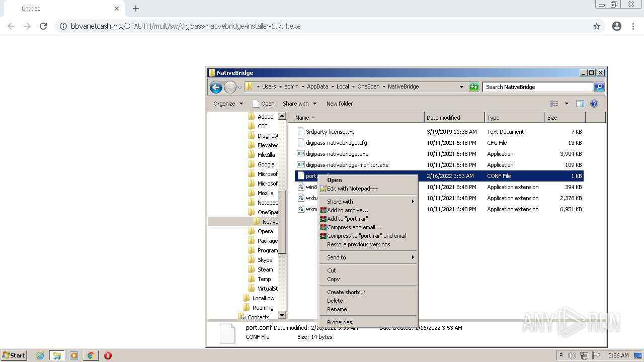This screenshot has width=644, height=362.
Task: Choose Create shortcut option
Action: (368, 292)
